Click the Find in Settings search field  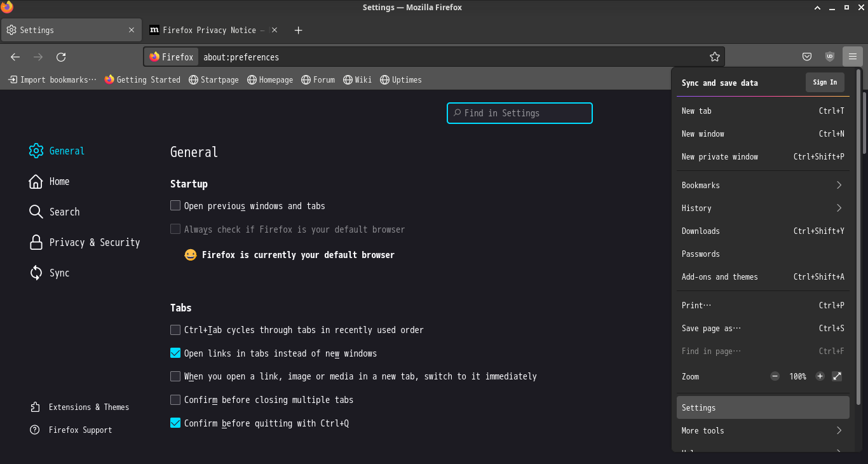point(520,113)
